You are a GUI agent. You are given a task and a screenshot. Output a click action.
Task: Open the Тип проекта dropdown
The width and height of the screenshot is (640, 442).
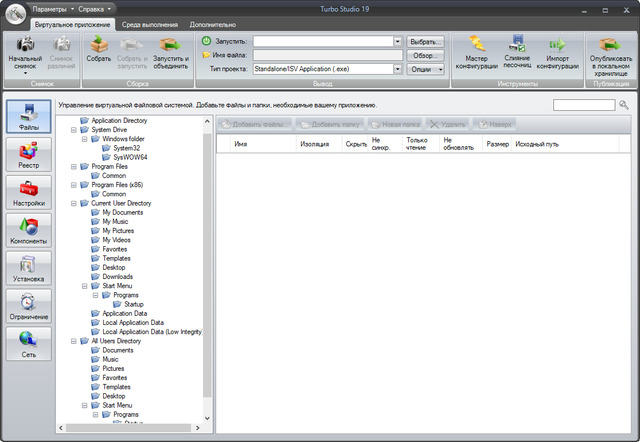click(x=397, y=69)
